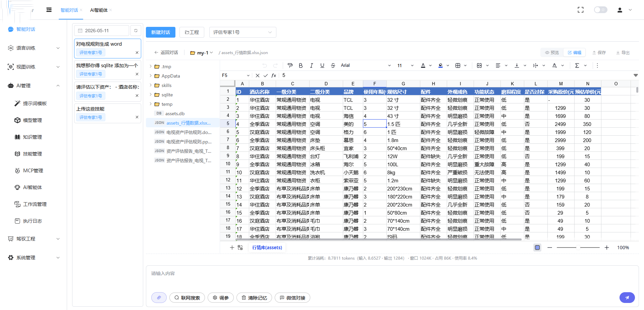Close the 上传这些技能 conversation

(137, 117)
